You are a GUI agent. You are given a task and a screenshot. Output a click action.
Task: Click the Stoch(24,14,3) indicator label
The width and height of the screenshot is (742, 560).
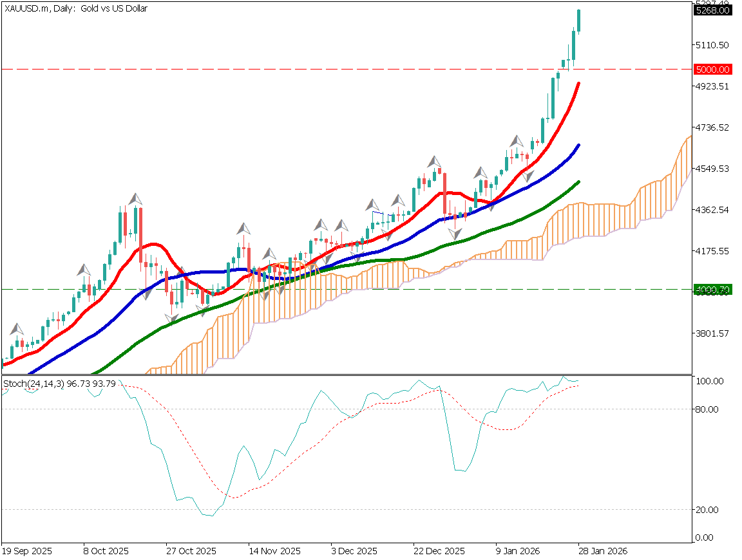57,382
